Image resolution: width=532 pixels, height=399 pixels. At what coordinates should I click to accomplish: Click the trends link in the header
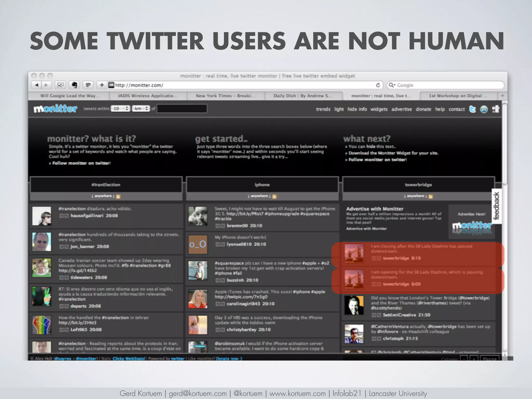pos(323,109)
